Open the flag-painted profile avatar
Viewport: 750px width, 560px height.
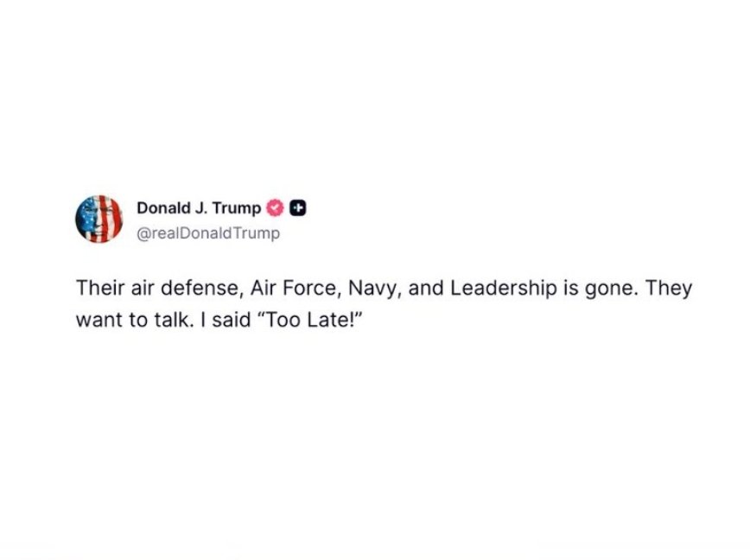[99, 219]
